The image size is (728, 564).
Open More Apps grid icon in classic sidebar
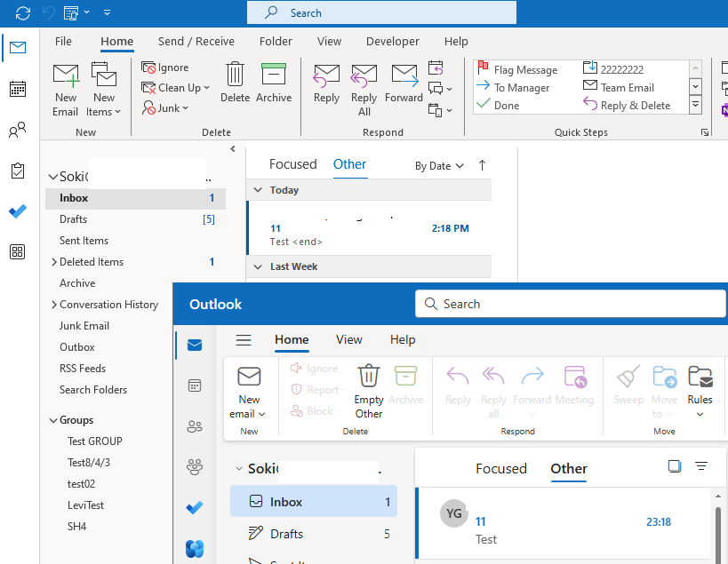pos(18,252)
